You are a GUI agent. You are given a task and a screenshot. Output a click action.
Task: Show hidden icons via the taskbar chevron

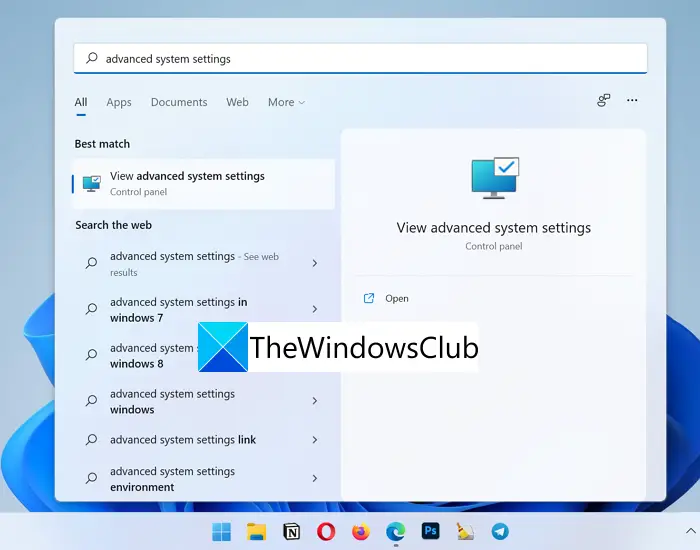pos(690,531)
